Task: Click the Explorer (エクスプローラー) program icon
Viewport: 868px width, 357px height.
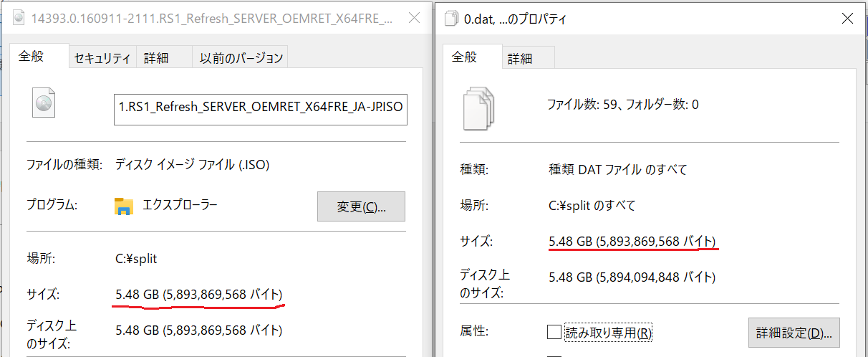Action: coord(124,206)
